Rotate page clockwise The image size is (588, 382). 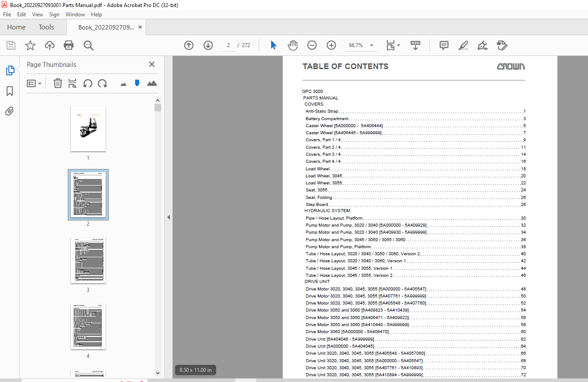pyautogui.click(x=103, y=83)
